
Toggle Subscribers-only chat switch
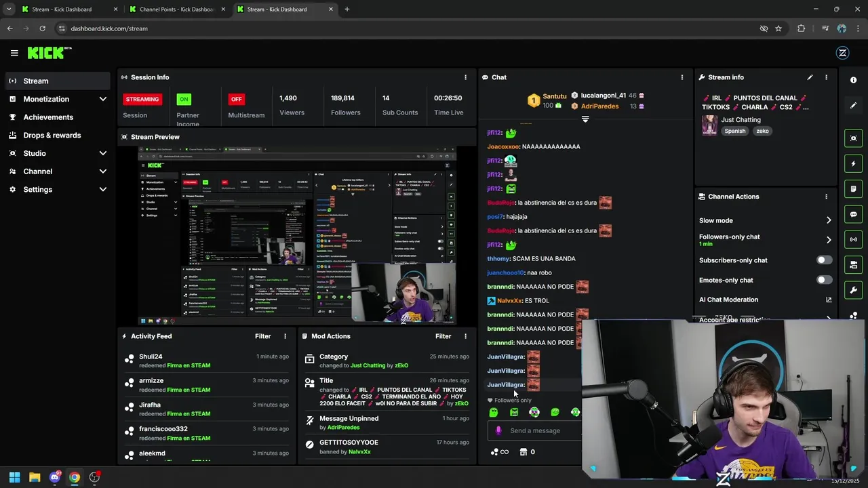824,260
